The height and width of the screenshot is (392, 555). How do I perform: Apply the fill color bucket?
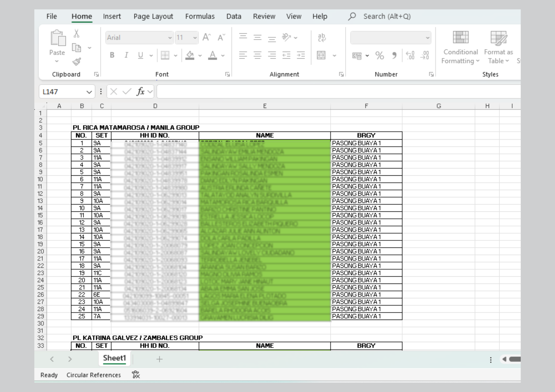[x=190, y=55]
